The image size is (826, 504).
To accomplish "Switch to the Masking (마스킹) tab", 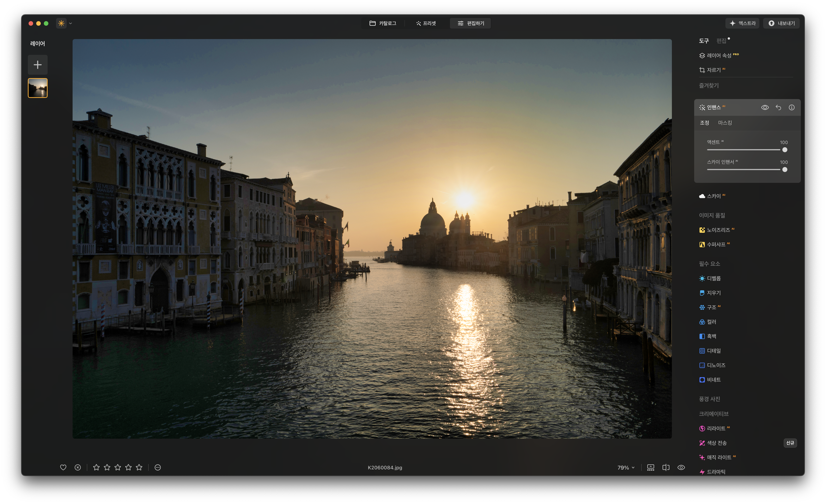I will (725, 123).
